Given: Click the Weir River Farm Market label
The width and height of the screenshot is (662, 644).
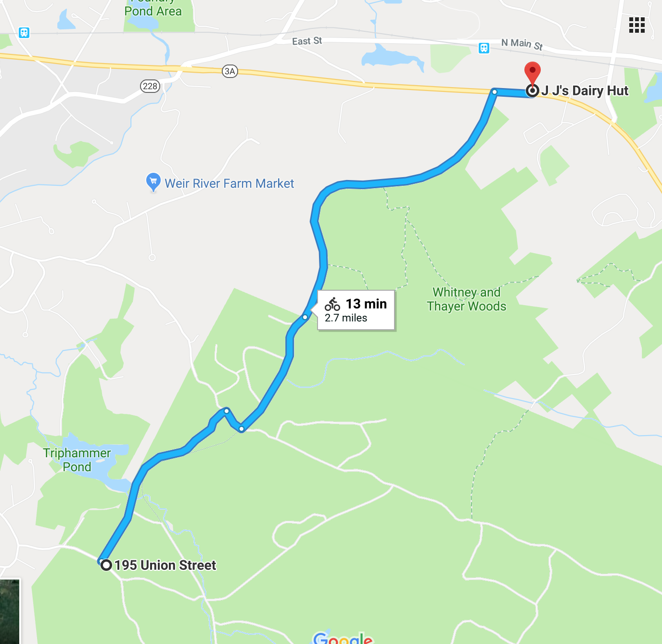Looking at the screenshot, I should [x=229, y=183].
